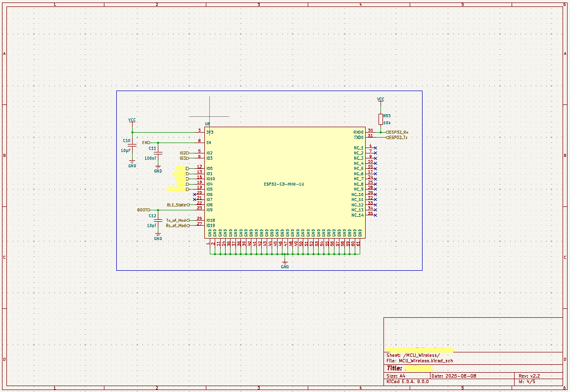Click the IO3 hierarchical label
This screenshot has height=392, width=570.
coord(184,158)
